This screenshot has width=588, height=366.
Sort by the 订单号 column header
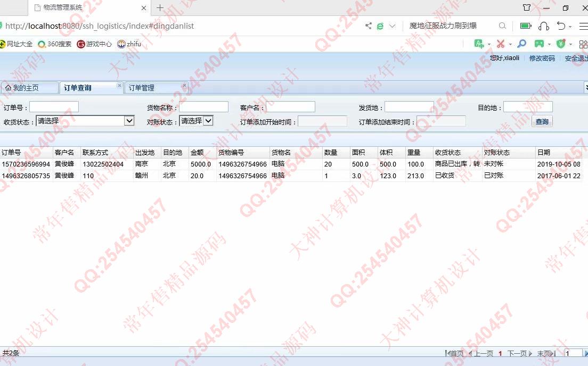click(26, 153)
